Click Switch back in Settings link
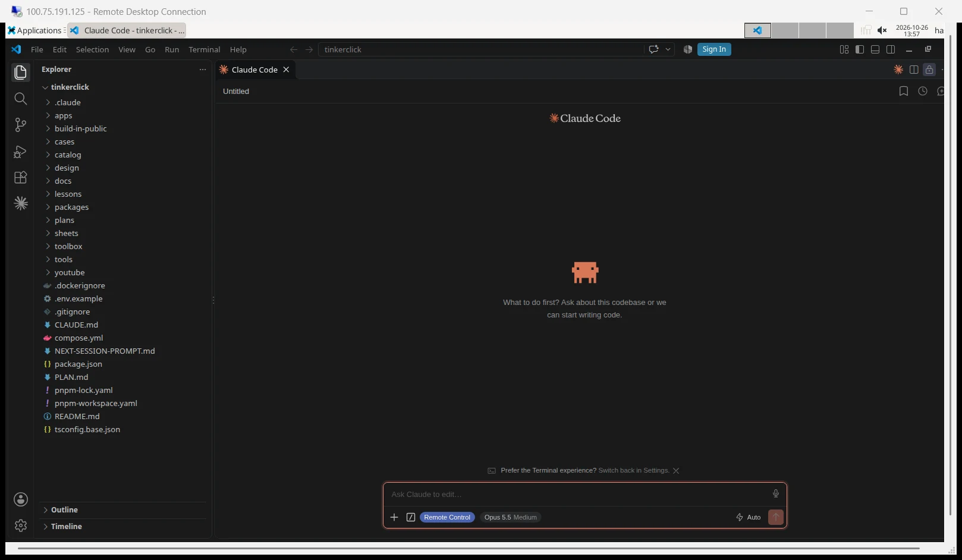962x560 pixels. click(x=633, y=470)
